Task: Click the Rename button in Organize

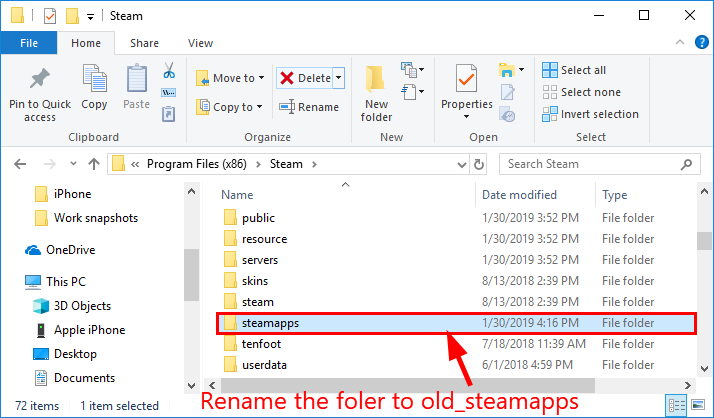Action: click(x=309, y=107)
